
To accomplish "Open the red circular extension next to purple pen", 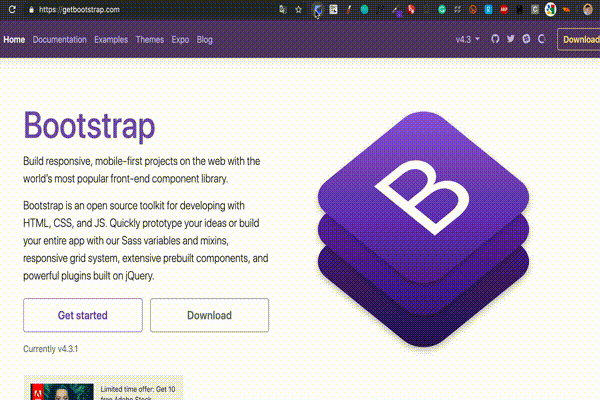I will pyautogui.click(x=411, y=10).
